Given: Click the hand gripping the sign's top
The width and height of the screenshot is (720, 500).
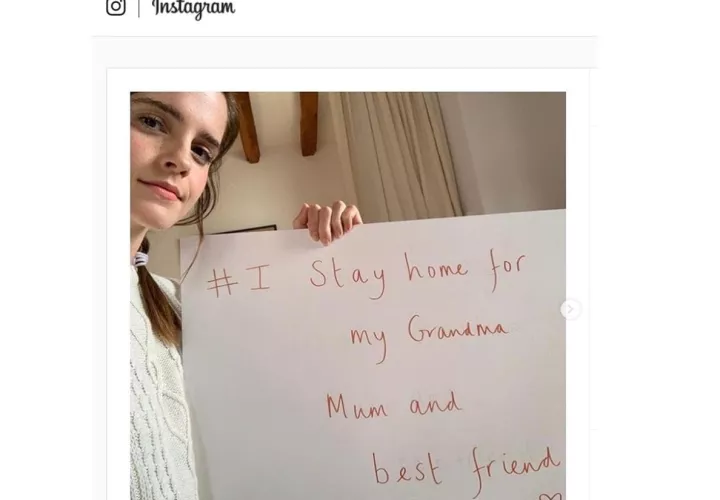Looking at the screenshot, I should 327,222.
